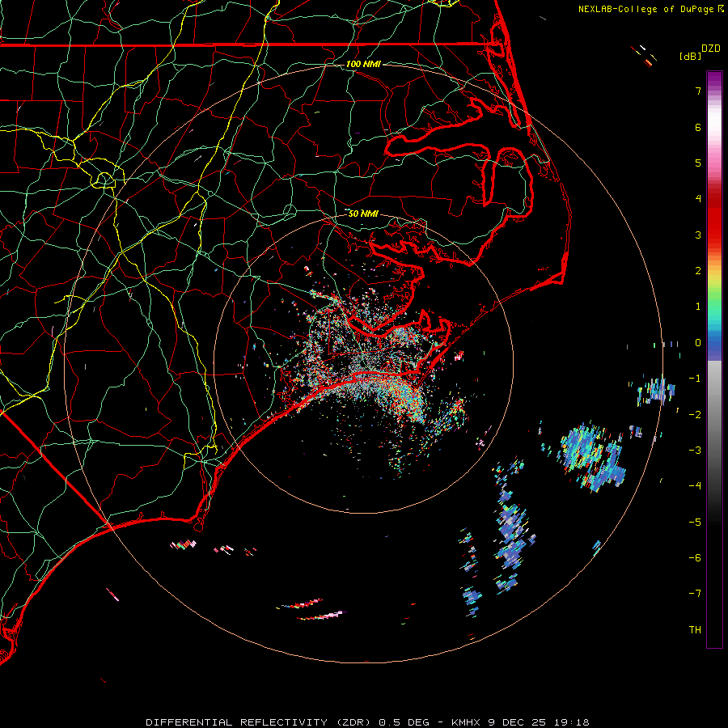Click the 7 value on color scale
The height and width of the screenshot is (728, 728).
(x=698, y=91)
